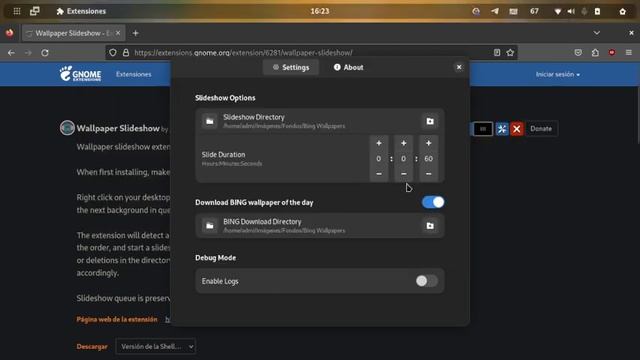Viewport: 640px width, 360px height.
Task: Go back with the browser back arrow
Action: (x=11, y=53)
